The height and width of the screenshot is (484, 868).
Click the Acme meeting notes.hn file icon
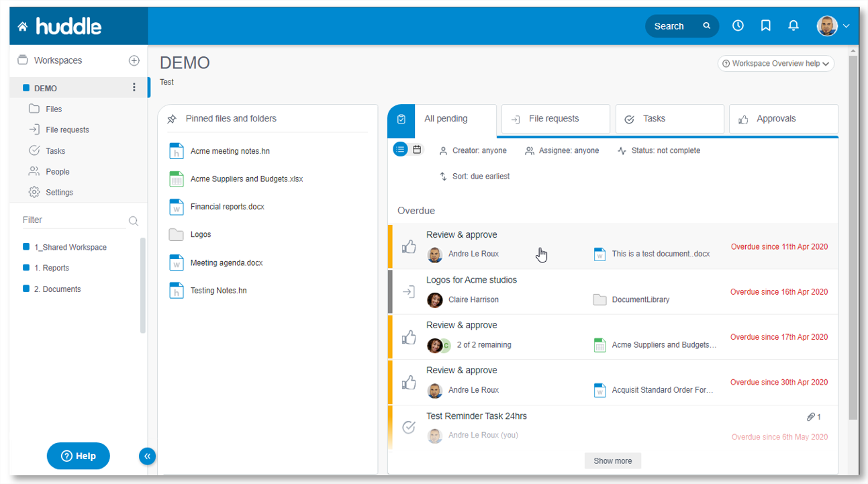point(176,151)
